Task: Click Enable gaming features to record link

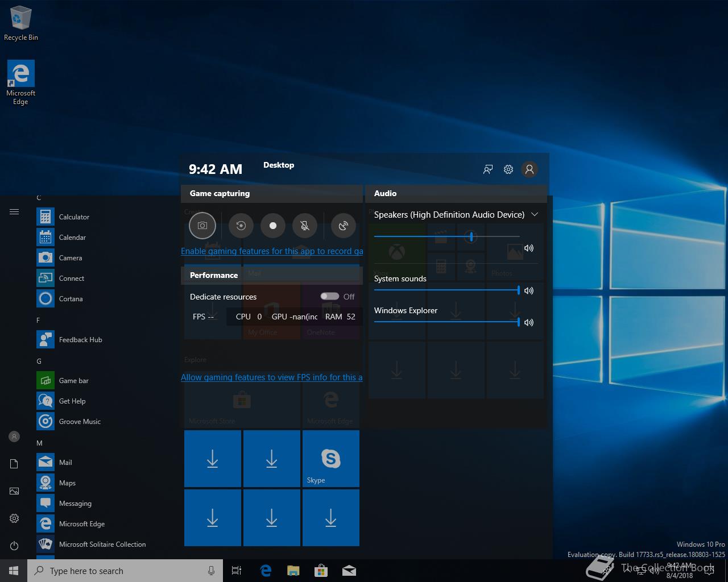Action: pyautogui.click(x=272, y=251)
